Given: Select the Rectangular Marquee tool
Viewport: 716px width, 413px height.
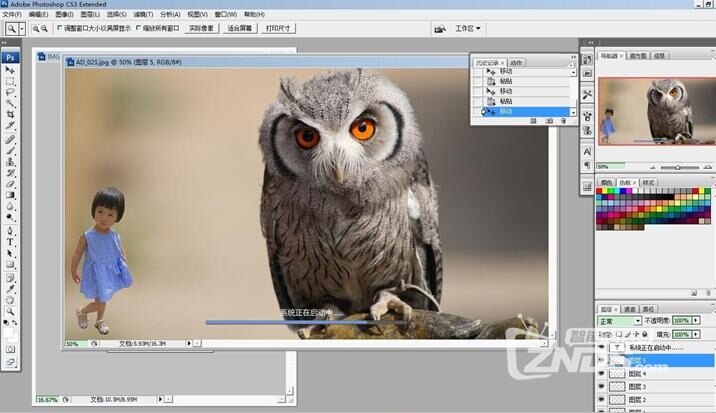Looking at the screenshot, I should 11,80.
